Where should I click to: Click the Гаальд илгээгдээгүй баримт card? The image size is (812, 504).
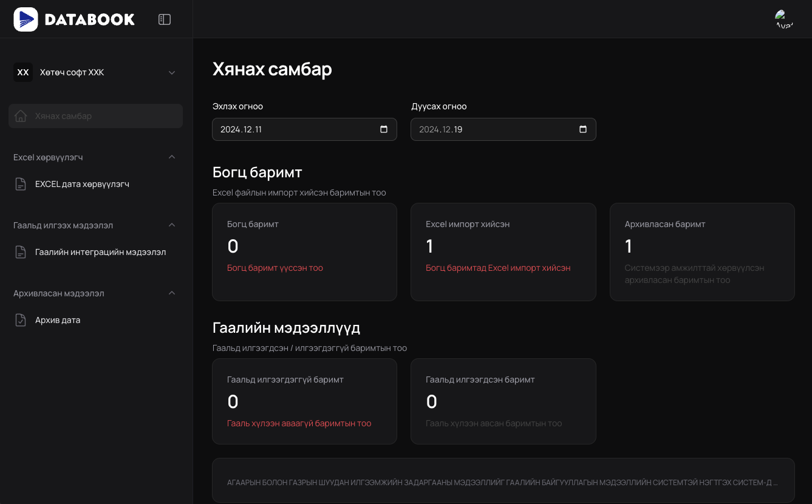[304, 401]
